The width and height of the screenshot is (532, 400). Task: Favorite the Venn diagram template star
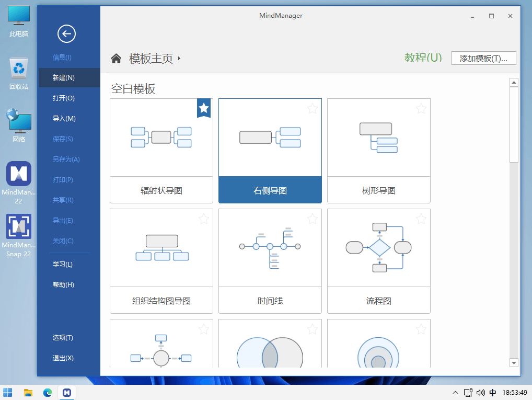(x=312, y=329)
